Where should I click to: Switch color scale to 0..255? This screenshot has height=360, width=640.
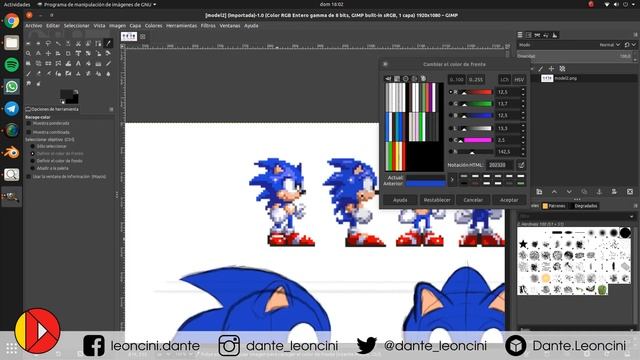[x=476, y=80]
